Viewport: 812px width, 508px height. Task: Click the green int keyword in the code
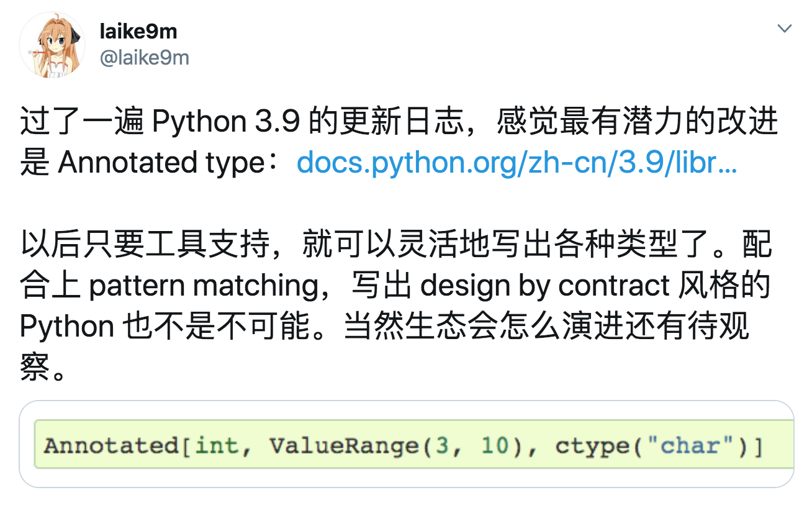point(217,446)
